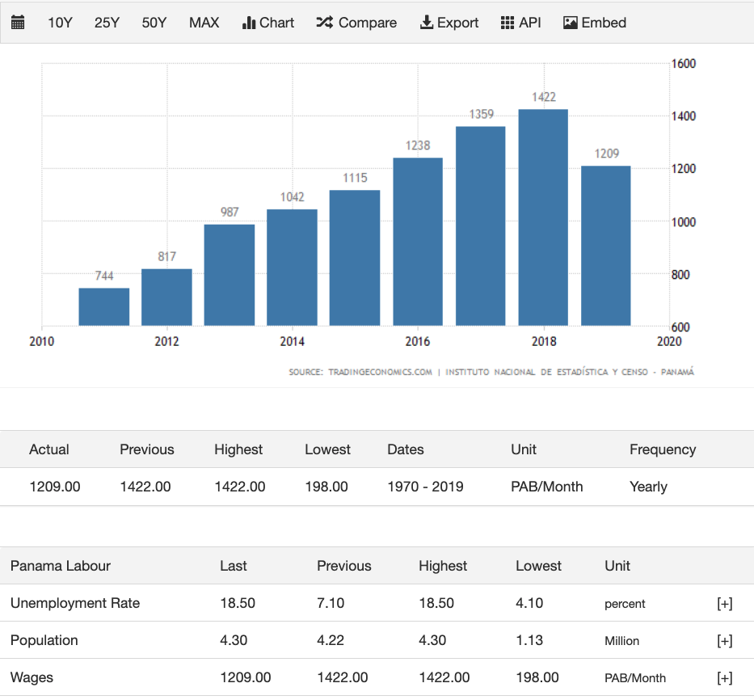Click the Frequency column header

pos(663,449)
